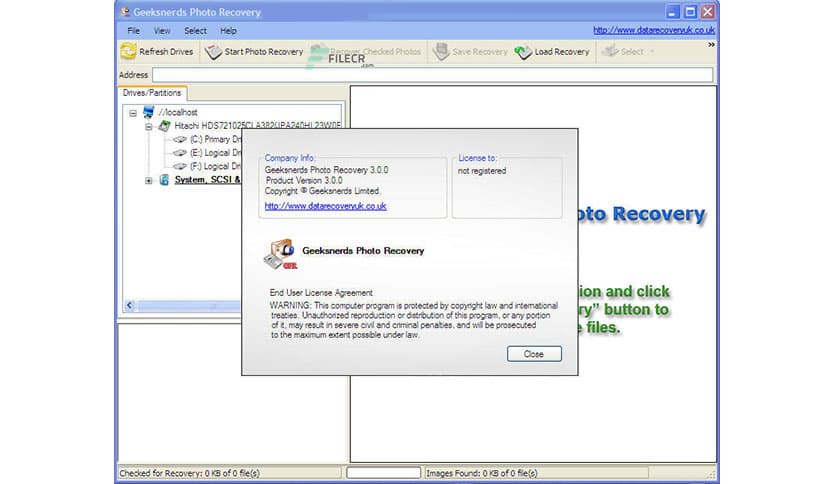Open the Help menu
The width and height of the screenshot is (836, 484).
point(228,31)
